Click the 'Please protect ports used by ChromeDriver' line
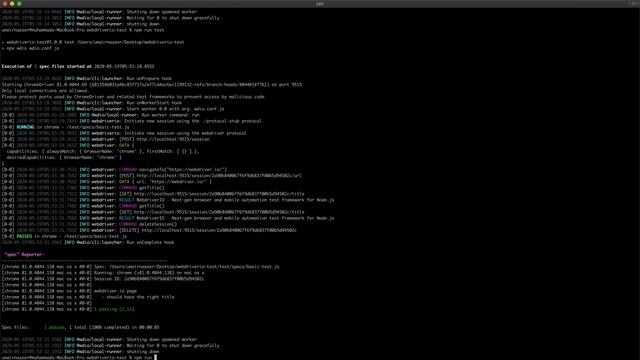The width and height of the screenshot is (640, 360). click(133, 97)
